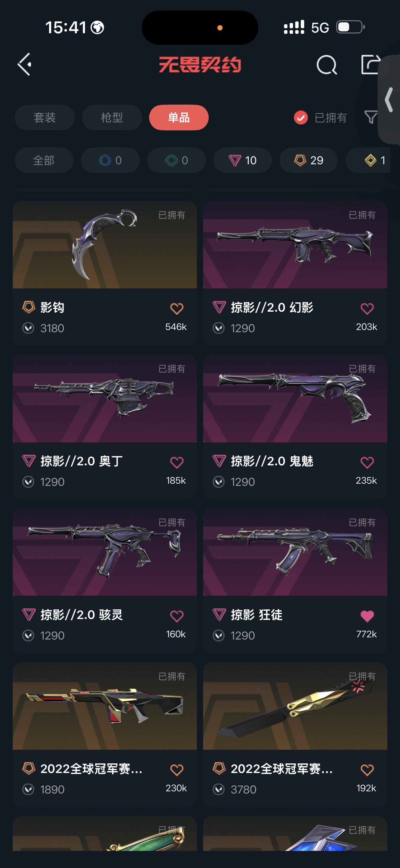Select the 全部 filter chip
The image size is (400, 868).
(x=44, y=160)
